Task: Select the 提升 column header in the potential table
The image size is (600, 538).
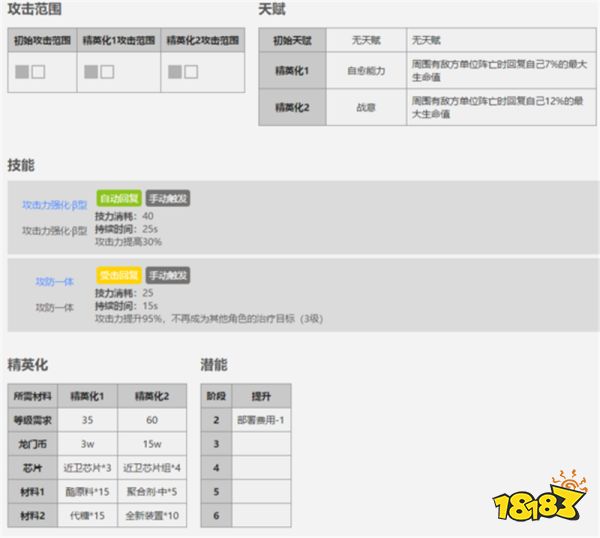Action: coord(260,395)
